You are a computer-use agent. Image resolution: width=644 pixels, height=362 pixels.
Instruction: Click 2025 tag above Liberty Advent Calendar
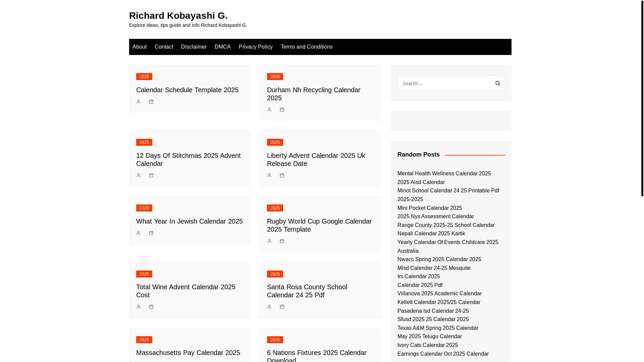(x=275, y=142)
